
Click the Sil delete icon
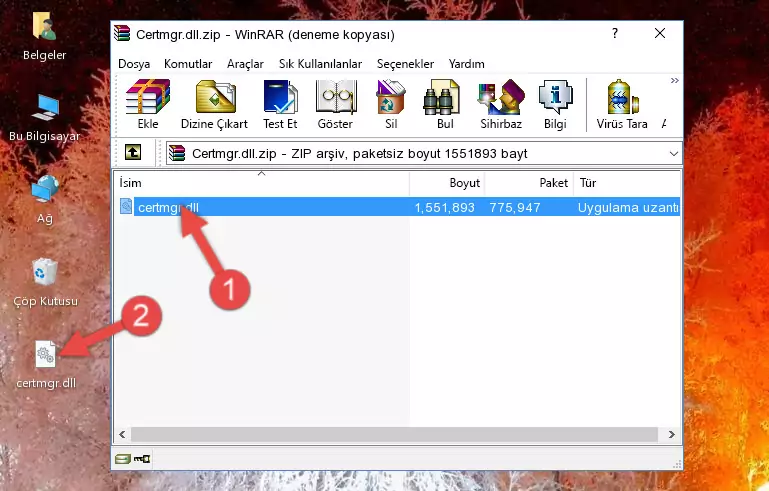[x=391, y=104]
